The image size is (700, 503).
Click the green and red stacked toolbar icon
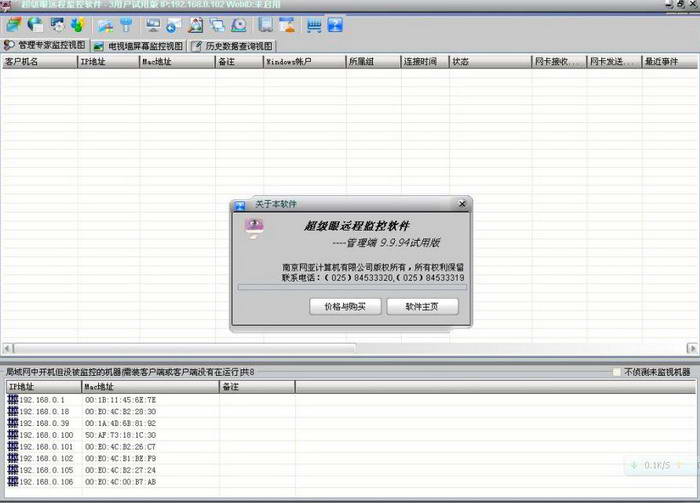point(14,25)
